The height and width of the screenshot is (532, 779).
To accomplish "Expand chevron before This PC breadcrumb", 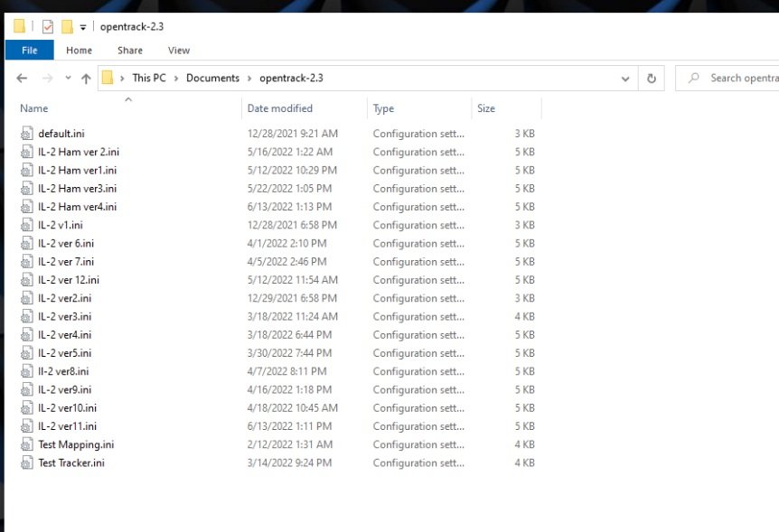I will click(122, 79).
